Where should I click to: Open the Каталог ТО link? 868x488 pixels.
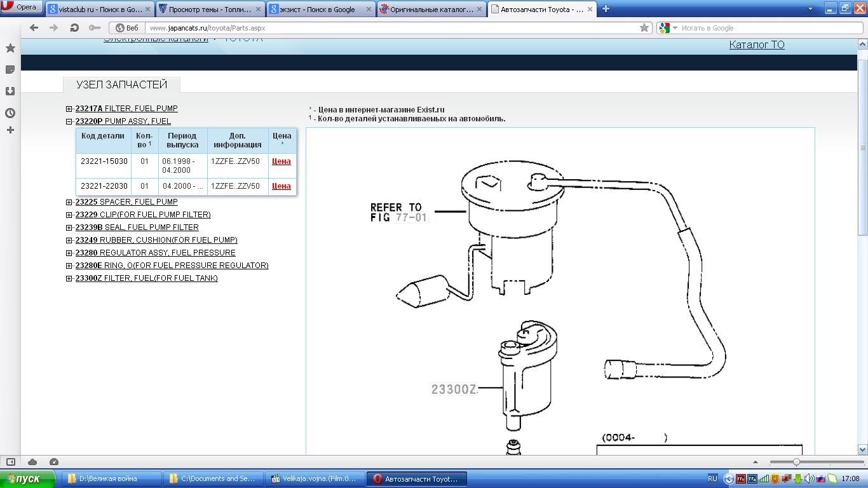(x=756, y=44)
